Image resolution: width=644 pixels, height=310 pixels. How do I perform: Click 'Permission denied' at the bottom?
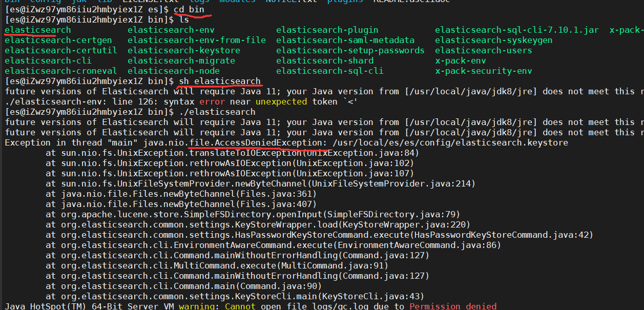point(453,306)
